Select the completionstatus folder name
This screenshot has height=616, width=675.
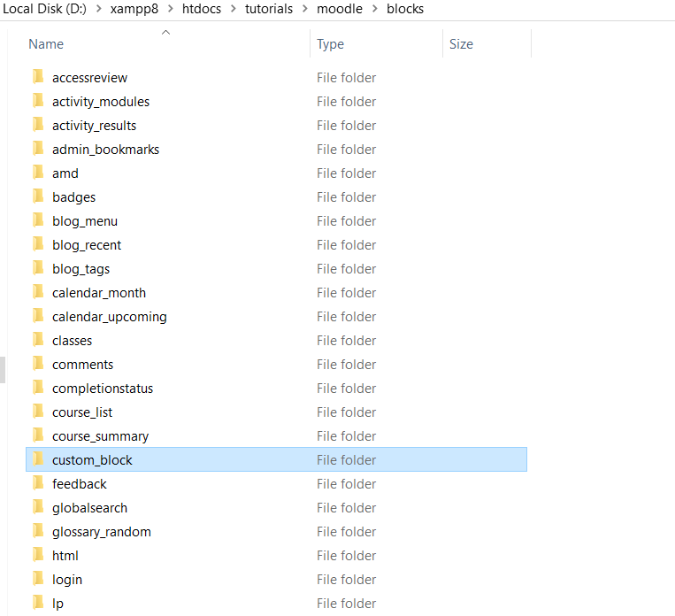pyautogui.click(x=103, y=389)
